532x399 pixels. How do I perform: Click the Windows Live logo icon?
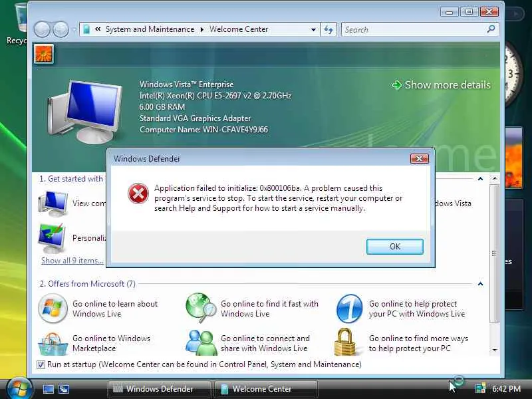pos(53,308)
